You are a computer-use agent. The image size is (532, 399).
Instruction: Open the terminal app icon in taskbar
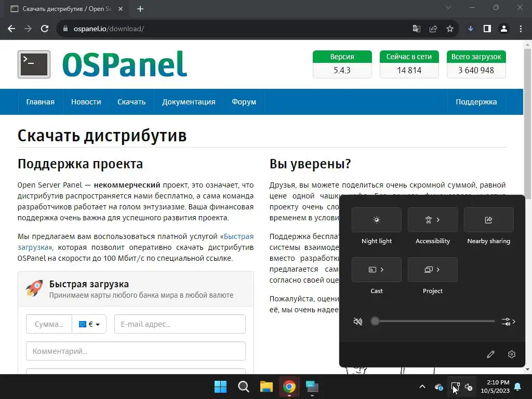point(312,387)
